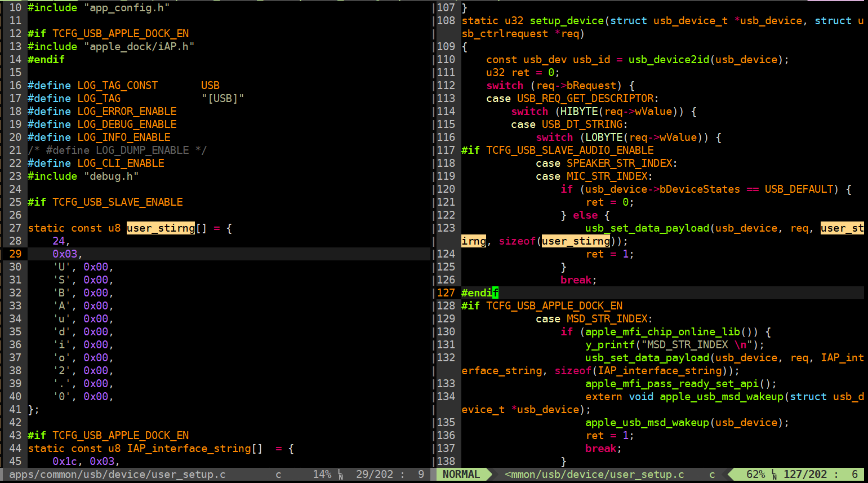Click IAP_interface_string[] declaration on line 44
This screenshot has width=868, height=483.
pyautogui.click(x=195, y=449)
